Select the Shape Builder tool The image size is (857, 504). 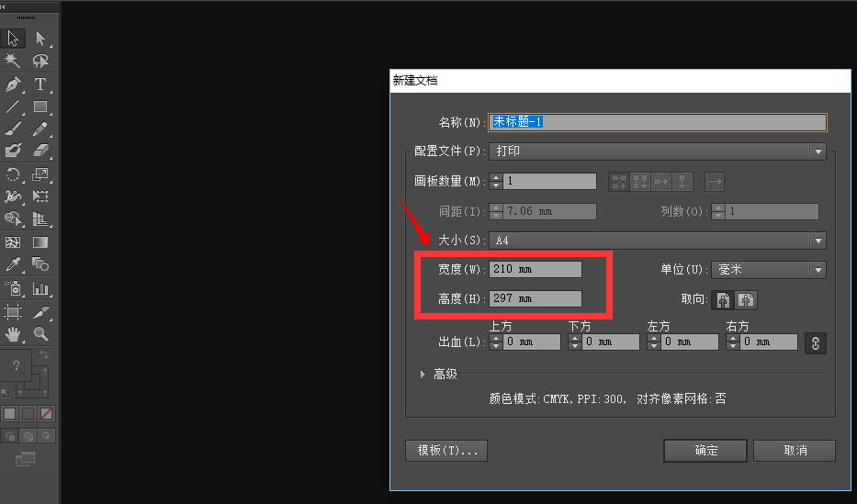click(x=13, y=218)
